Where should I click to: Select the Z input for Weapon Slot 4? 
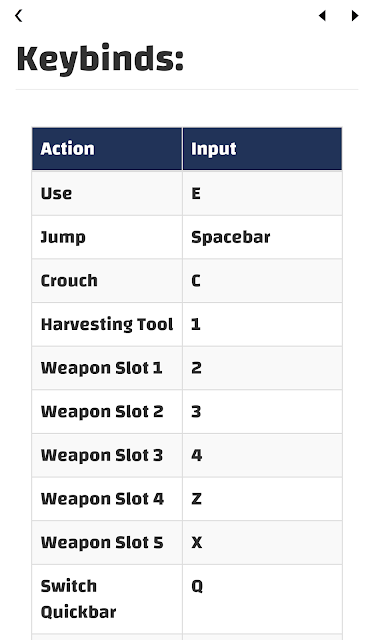262,499
